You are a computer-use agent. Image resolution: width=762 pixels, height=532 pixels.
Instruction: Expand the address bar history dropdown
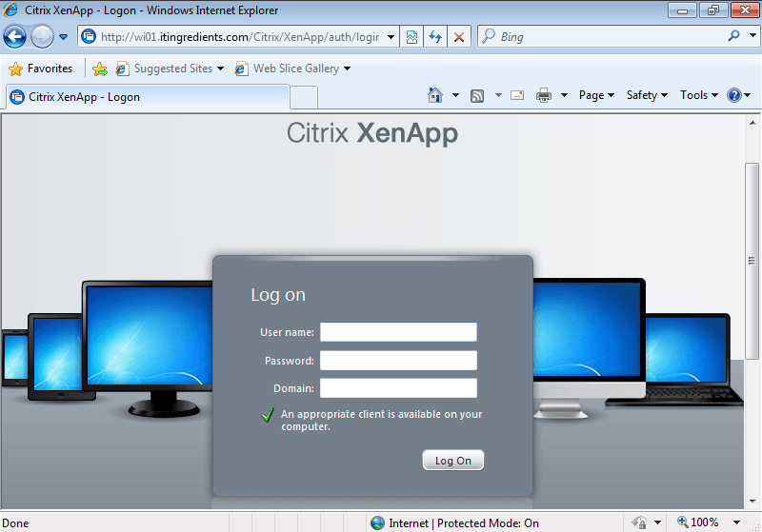(x=391, y=37)
